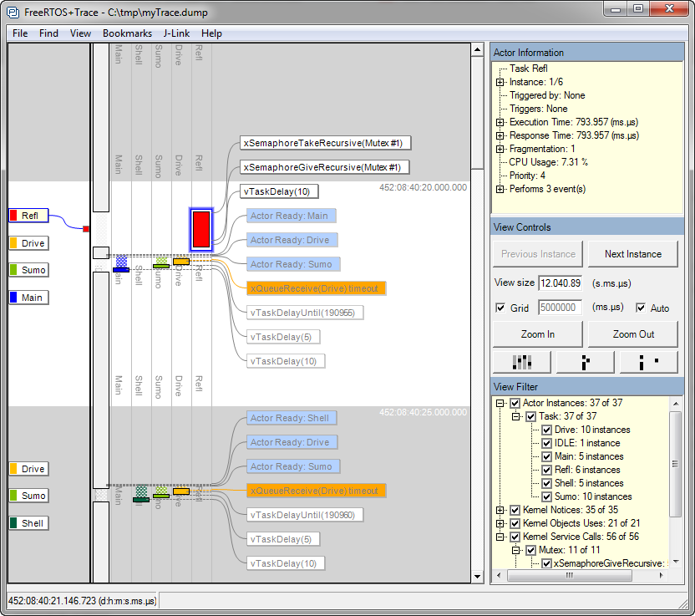Select the red Refl task execution block
The height and width of the screenshot is (616, 695).
pyautogui.click(x=200, y=229)
